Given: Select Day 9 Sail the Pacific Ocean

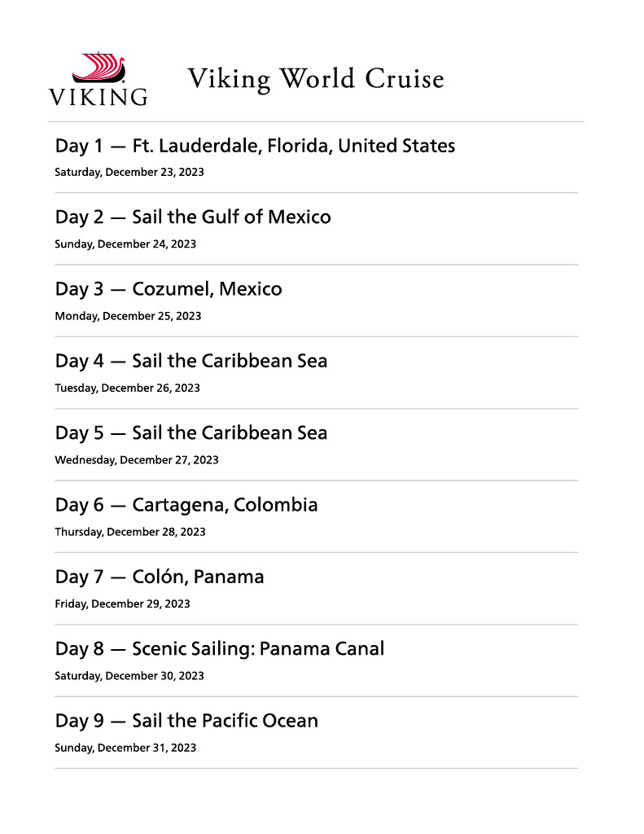Looking at the screenshot, I should click(x=186, y=721).
